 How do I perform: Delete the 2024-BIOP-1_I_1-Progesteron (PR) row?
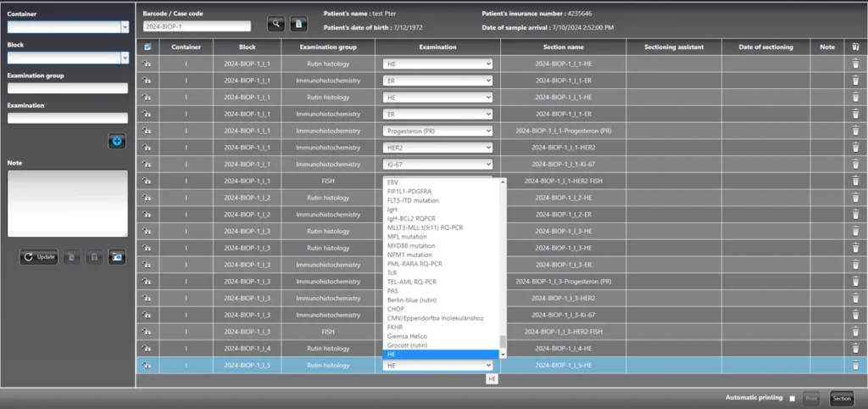855,131
